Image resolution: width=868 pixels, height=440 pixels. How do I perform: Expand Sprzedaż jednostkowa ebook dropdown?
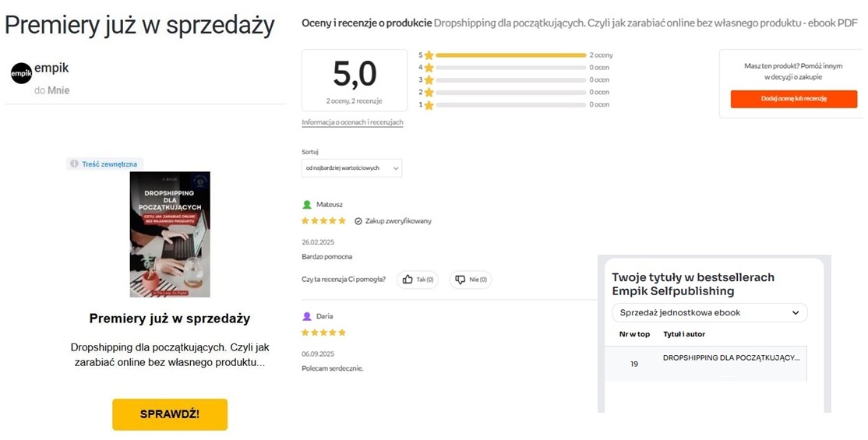click(709, 313)
